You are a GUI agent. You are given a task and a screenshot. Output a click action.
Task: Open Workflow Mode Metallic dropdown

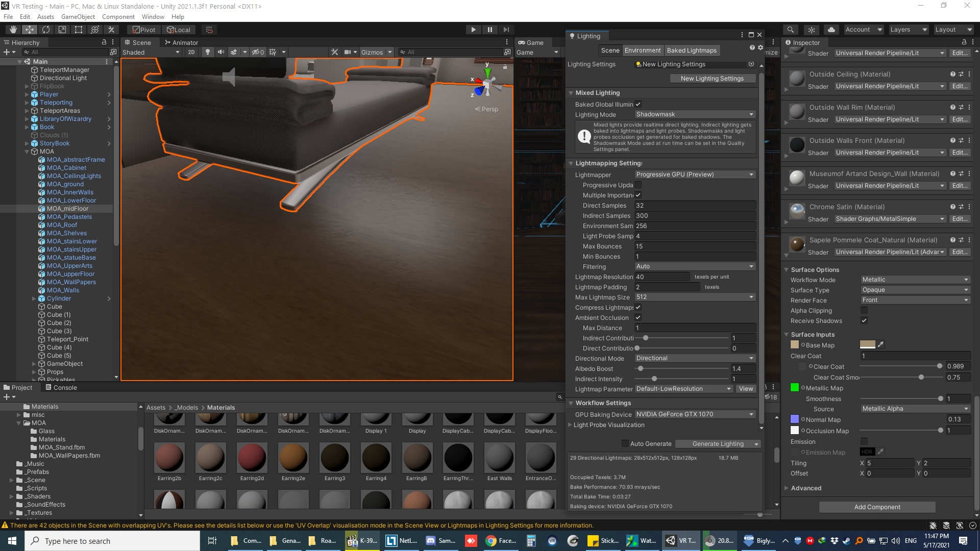(915, 280)
